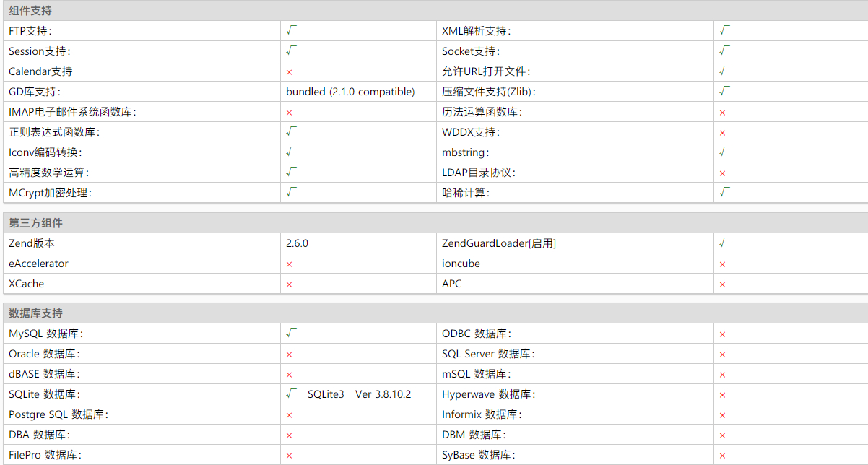
Task: Click the check mark for mbstring
Action: 724,152
